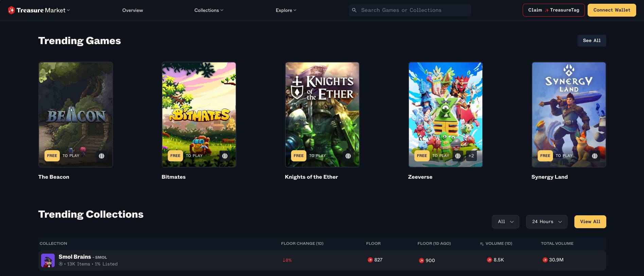Expand the Explore menu
The height and width of the screenshot is (276, 644).
coord(286,10)
